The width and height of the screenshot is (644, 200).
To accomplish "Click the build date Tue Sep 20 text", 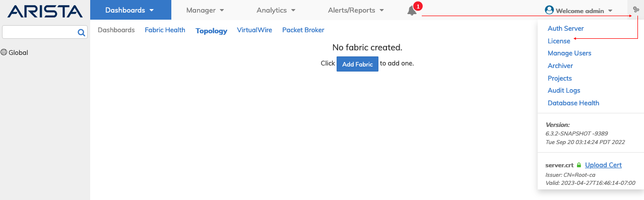I will pyautogui.click(x=585, y=142).
